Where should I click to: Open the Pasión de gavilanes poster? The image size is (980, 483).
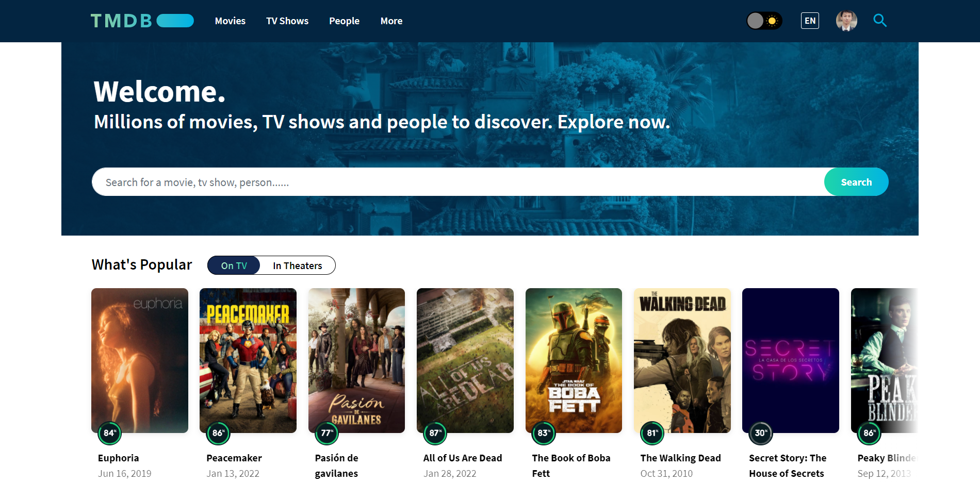coord(356,360)
